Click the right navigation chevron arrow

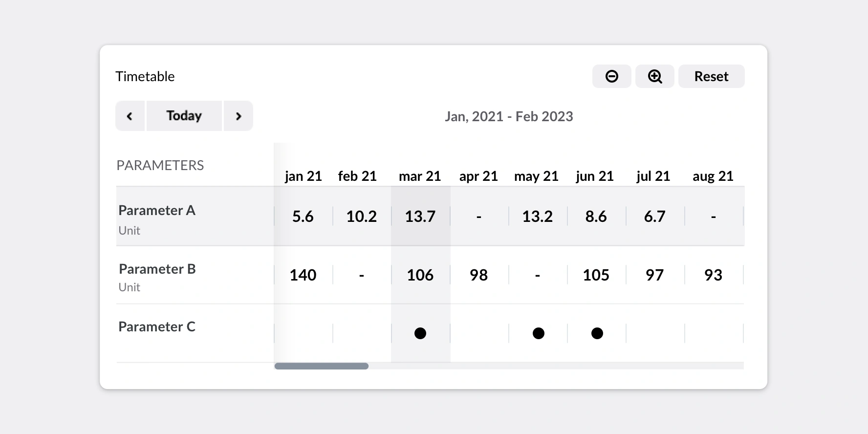pyautogui.click(x=239, y=116)
